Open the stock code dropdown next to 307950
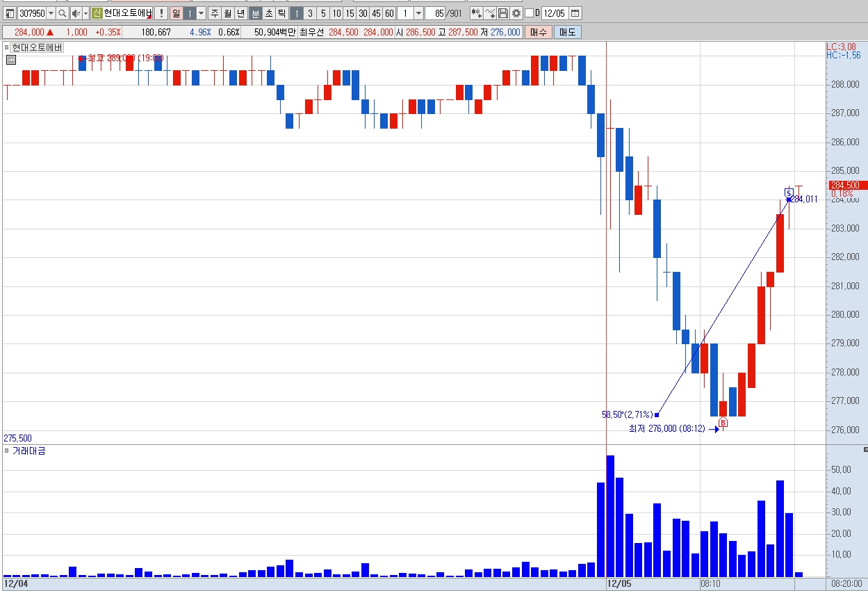This screenshot has width=868, height=591. pyautogui.click(x=51, y=13)
